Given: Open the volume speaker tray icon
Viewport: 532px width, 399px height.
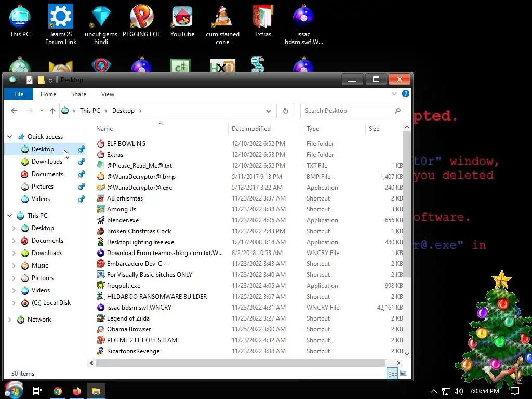Looking at the screenshot, I should coord(459,391).
